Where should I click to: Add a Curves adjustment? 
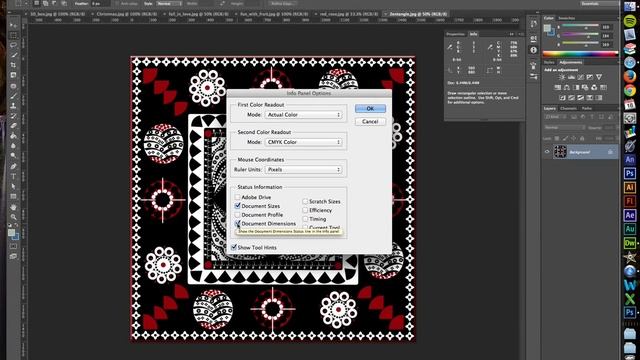tap(580, 77)
